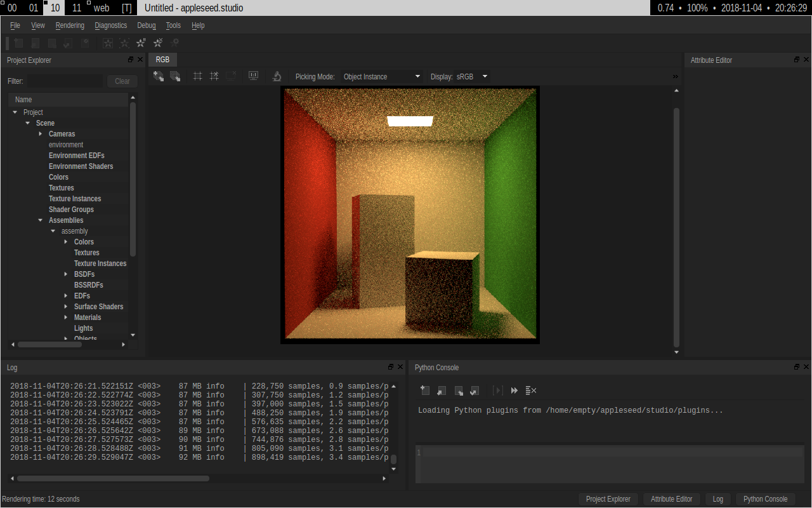812x508 pixels.
Task: Click the Save File icon in the Python Console
Action: [x=458, y=391]
